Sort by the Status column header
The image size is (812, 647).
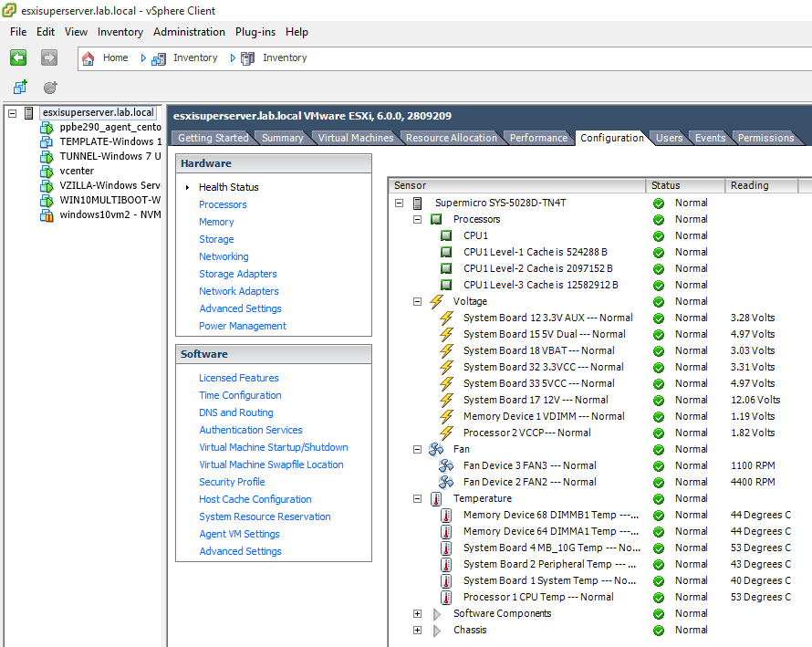[685, 185]
